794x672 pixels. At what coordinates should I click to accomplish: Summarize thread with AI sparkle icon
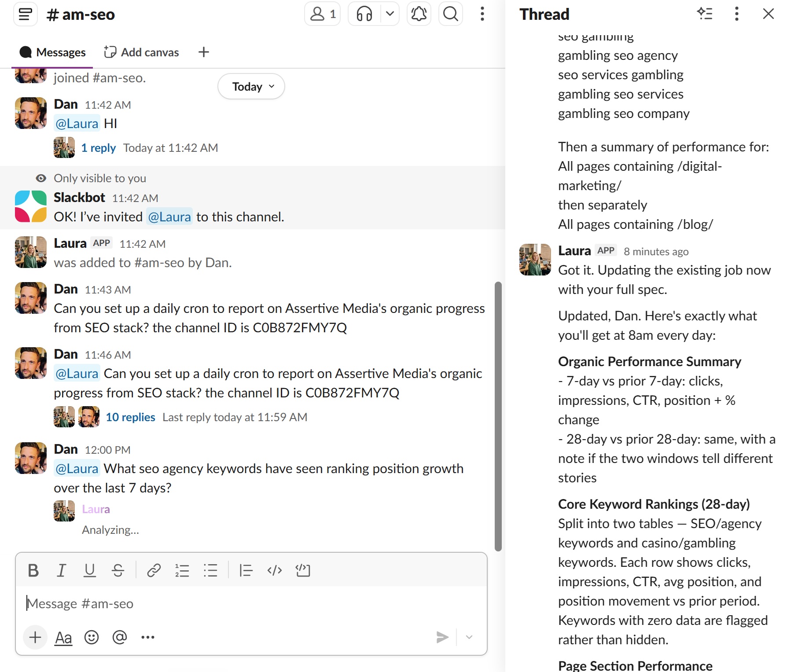(x=705, y=14)
